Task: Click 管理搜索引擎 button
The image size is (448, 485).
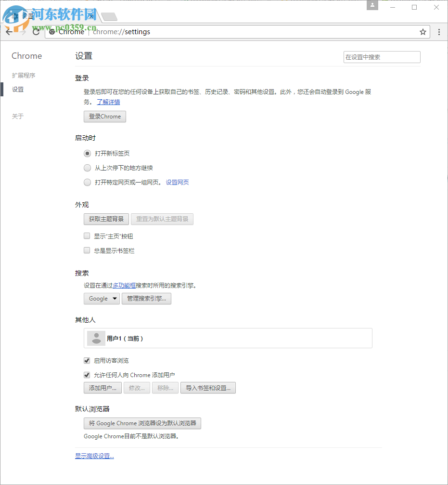Action: [x=146, y=298]
